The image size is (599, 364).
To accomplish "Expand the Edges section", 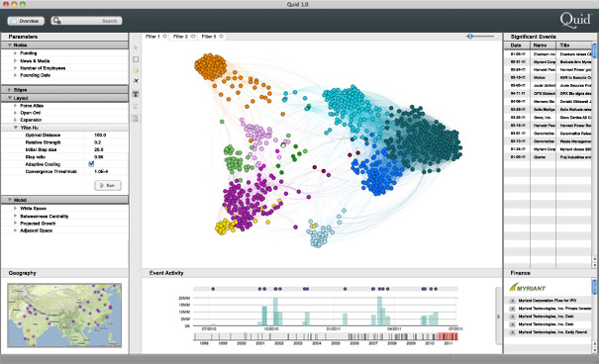I will tap(10, 90).
